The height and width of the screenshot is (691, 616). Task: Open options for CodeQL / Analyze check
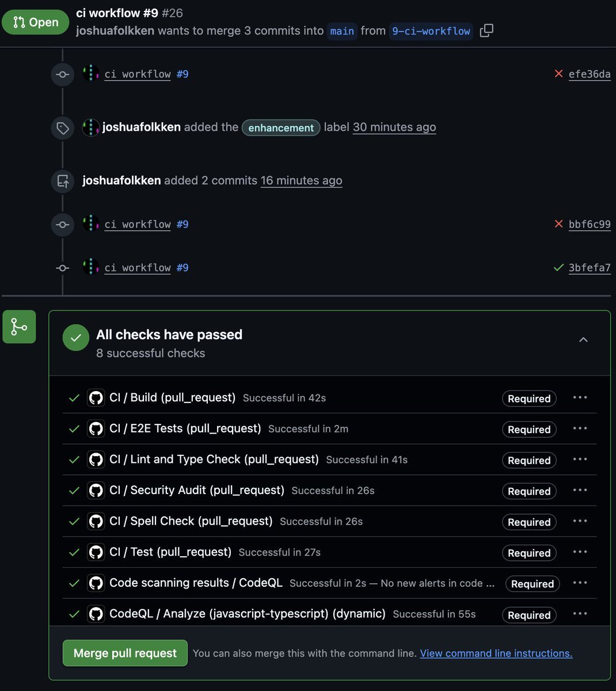580,614
